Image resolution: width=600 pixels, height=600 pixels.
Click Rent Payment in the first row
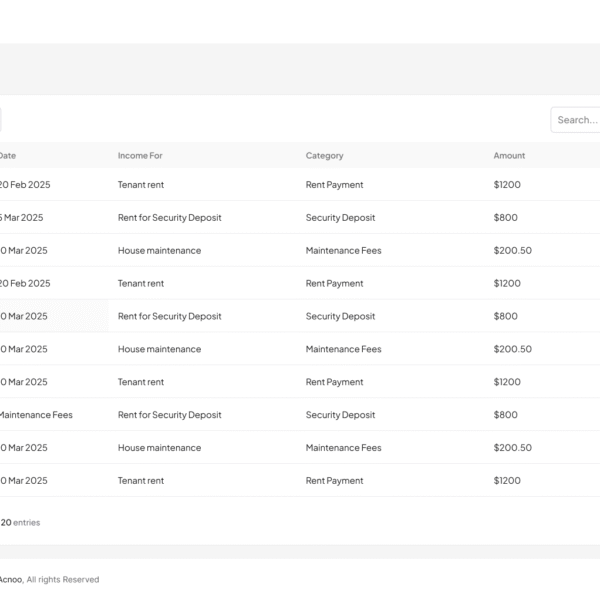pos(334,185)
